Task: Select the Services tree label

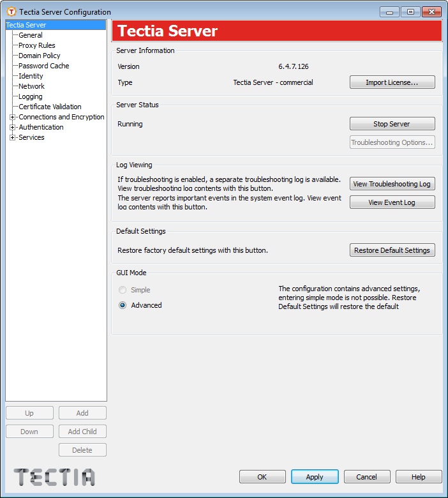Action: [x=31, y=137]
